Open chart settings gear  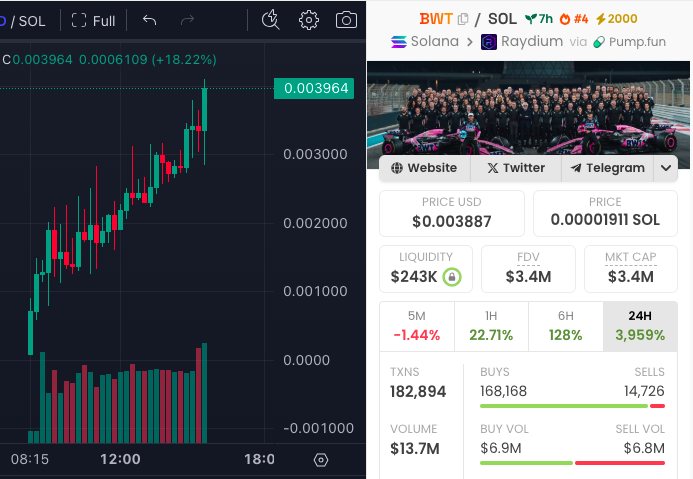pos(308,20)
